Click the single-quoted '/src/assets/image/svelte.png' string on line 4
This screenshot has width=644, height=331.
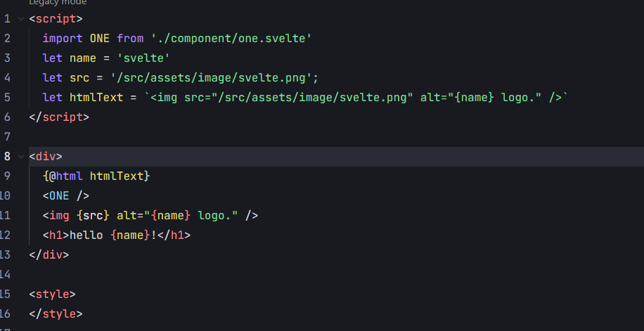tap(212, 78)
